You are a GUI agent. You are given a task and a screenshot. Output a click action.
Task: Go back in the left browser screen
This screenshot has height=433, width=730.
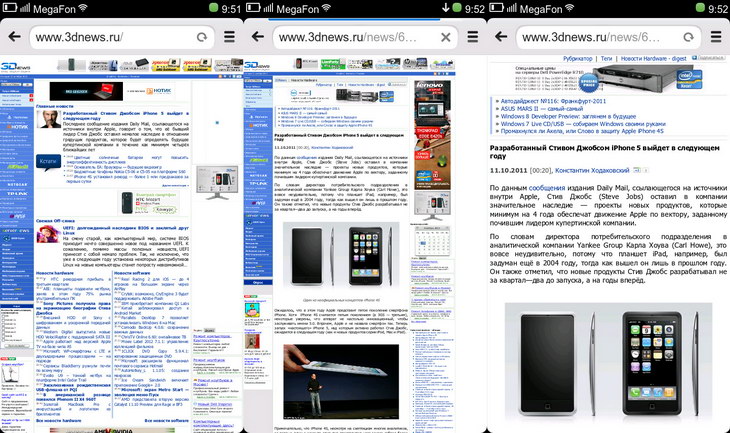(x=14, y=37)
